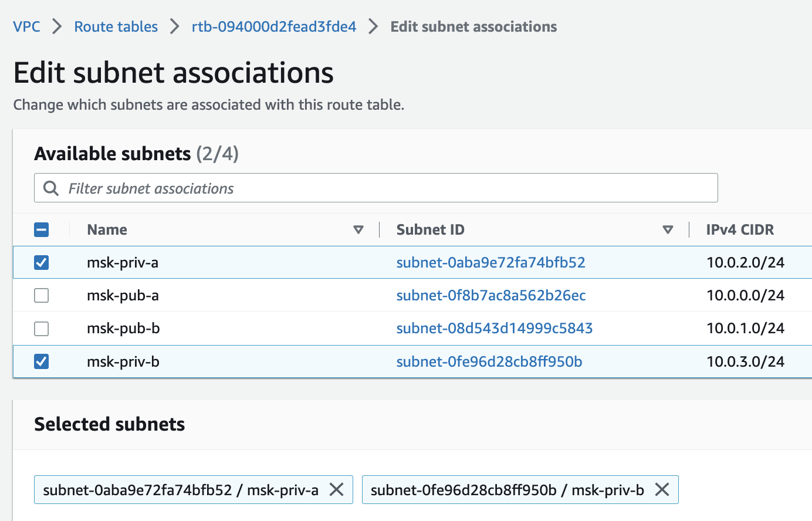
Task: Toggle the select-all subnets header checkbox
Action: (42, 230)
